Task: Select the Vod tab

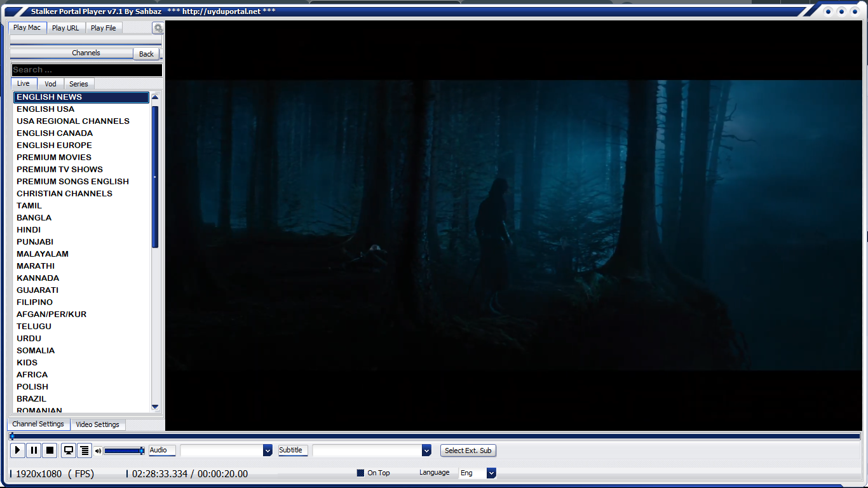Action: [x=50, y=84]
